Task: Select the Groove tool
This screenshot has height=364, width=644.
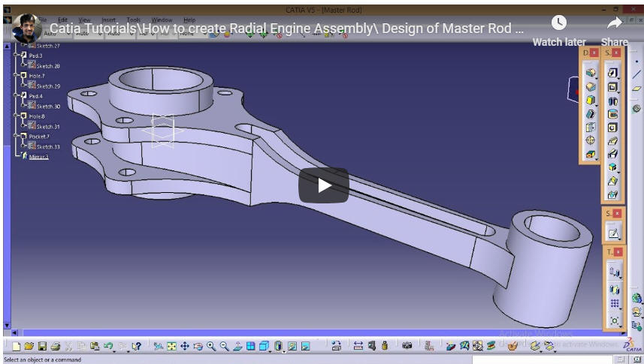Action: [x=612, y=114]
